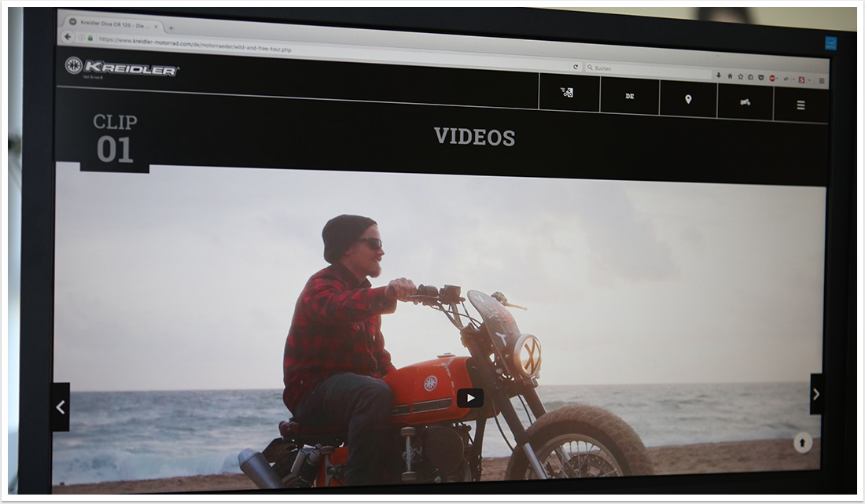
Task: Select the Kreidler Dice CR 125 tab
Action: point(110,24)
